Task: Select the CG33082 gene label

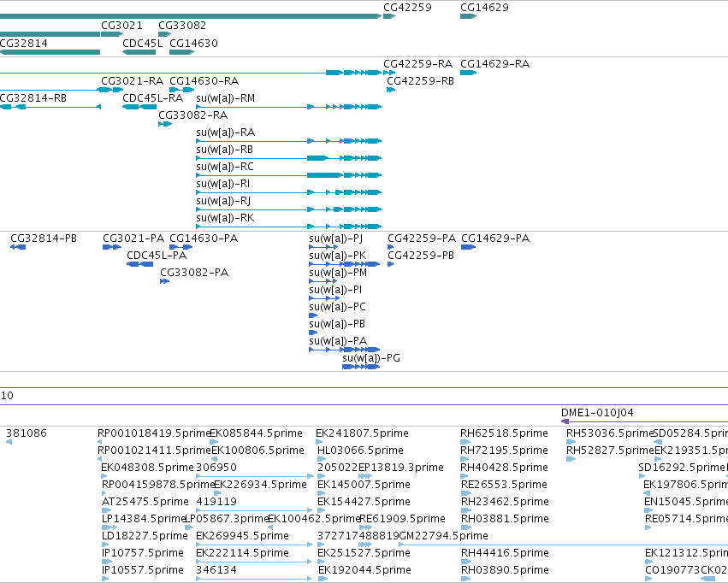Action: coord(182,26)
